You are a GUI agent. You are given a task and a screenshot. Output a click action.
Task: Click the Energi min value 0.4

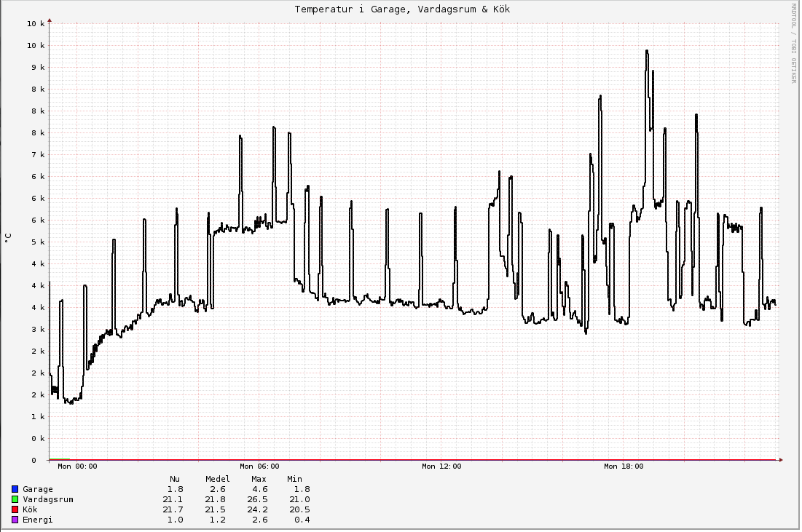click(294, 520)
